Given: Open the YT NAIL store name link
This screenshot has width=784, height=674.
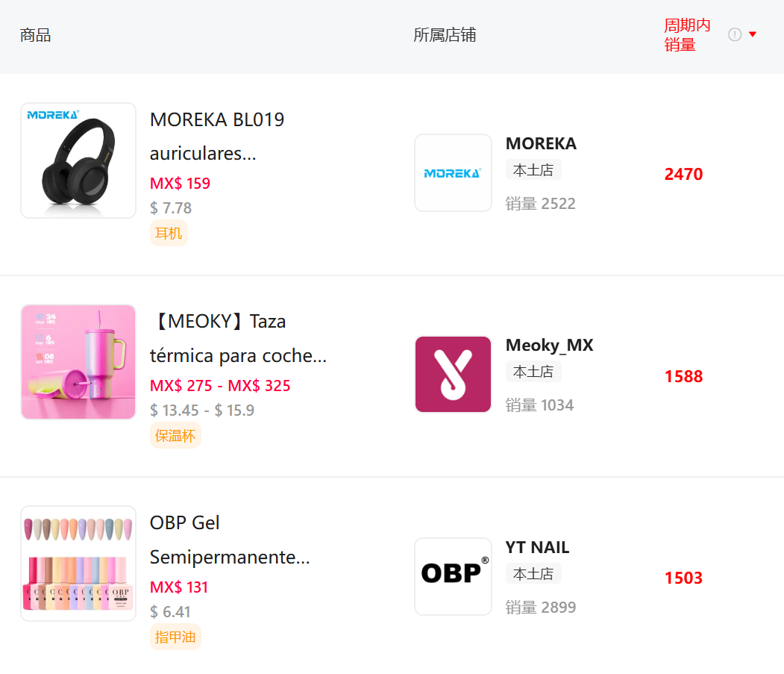Looking at the screenshot, I should pyautogui.click(x=538, y=547).
